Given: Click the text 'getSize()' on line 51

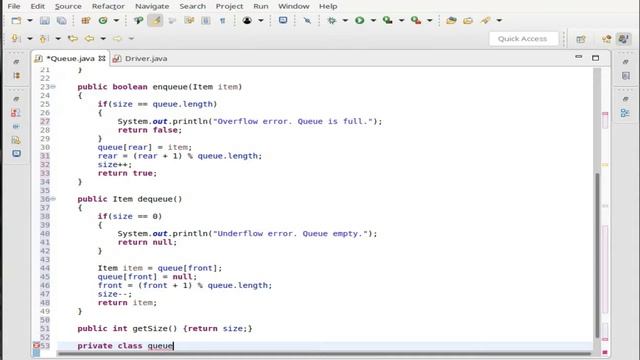Looking at the screenshot, I should [x=155, y=329].
